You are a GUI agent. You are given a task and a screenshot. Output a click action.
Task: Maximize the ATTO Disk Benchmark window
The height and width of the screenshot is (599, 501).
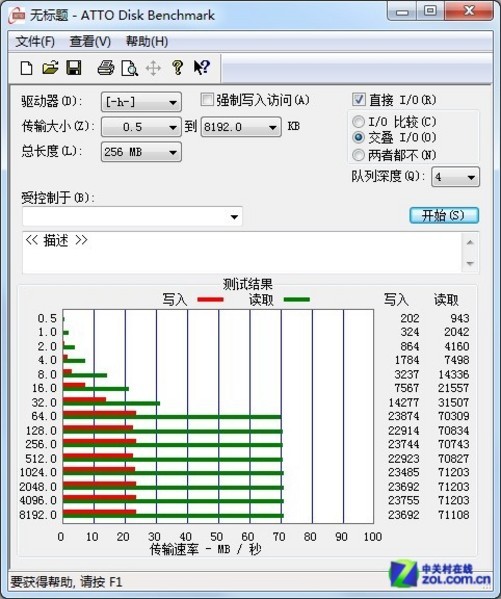[430, 11]
